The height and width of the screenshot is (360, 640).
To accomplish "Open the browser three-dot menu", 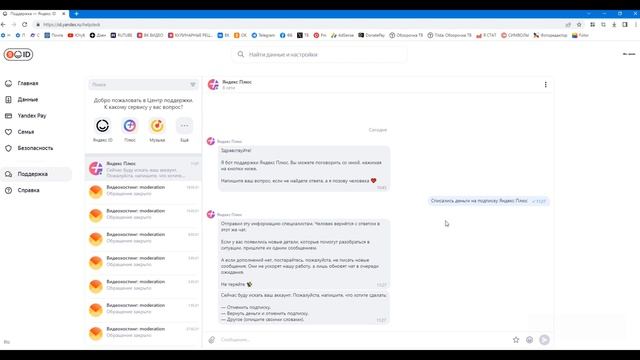I will pyautogui.click(x=635, y=24).
